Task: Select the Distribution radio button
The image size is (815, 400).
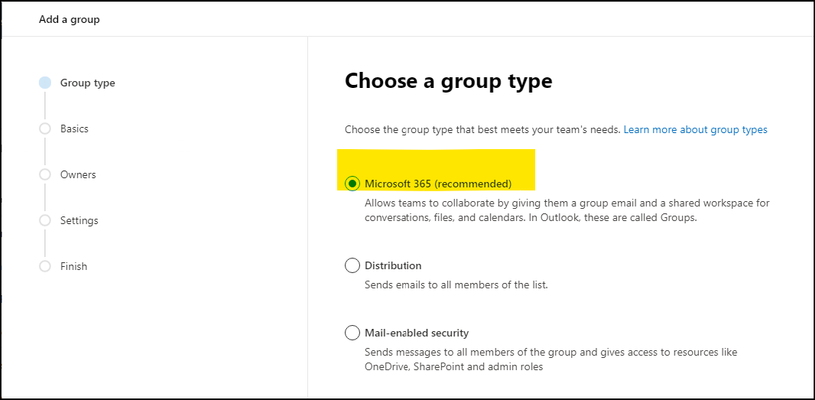Action: (x=352, y=265)
